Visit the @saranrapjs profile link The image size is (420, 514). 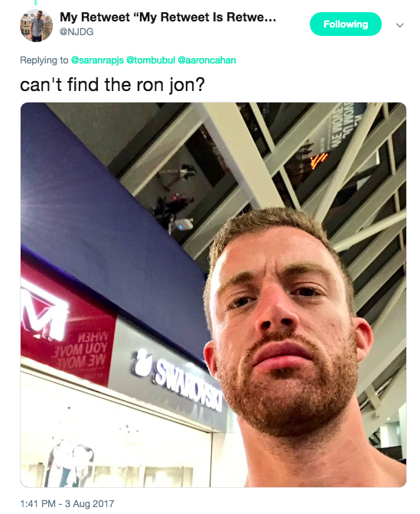coord(97,60)
